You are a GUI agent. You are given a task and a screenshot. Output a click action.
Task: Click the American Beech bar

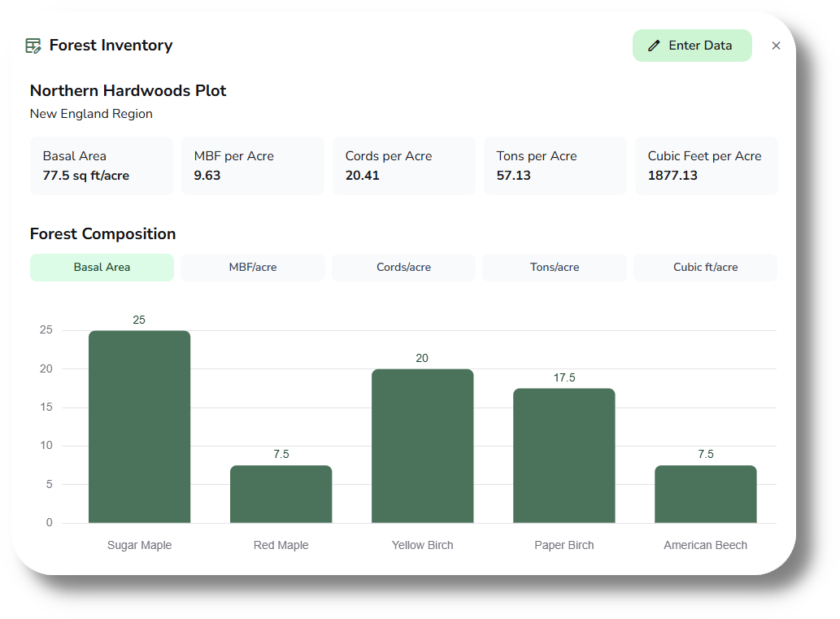705,495
